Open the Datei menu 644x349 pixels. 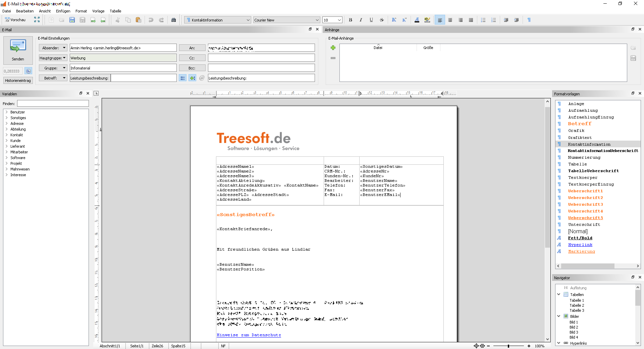click(x=7, y=11)
